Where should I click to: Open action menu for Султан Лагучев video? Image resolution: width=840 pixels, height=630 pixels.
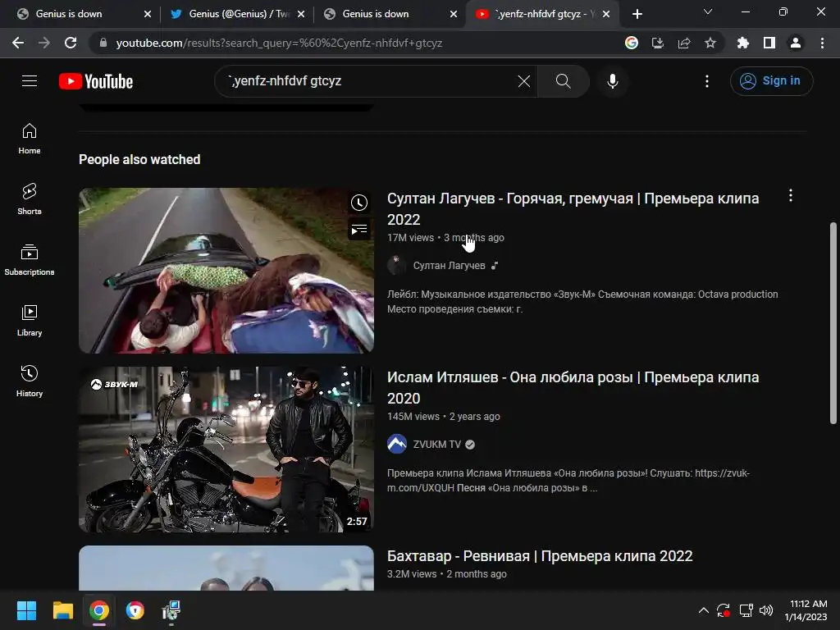coord(790,195)
